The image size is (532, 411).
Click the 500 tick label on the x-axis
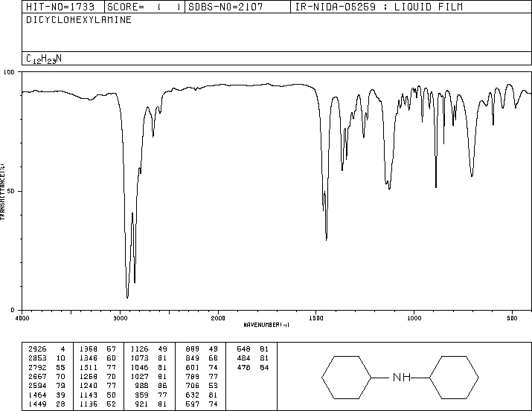click(512, 318)
